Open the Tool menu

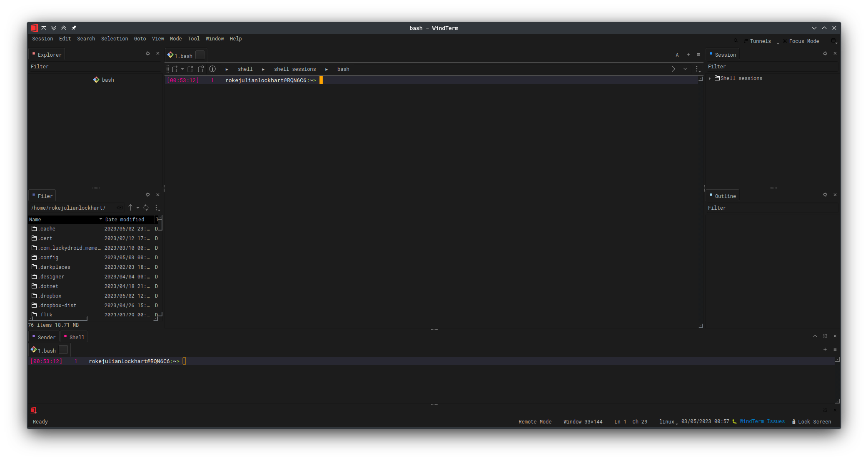[194, 38]
